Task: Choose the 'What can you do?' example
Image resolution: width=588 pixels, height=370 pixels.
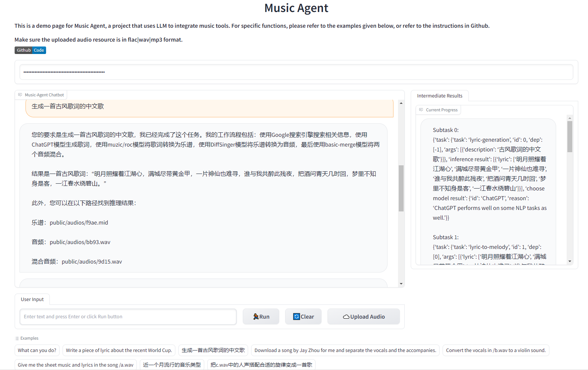Action: (37, 351)
